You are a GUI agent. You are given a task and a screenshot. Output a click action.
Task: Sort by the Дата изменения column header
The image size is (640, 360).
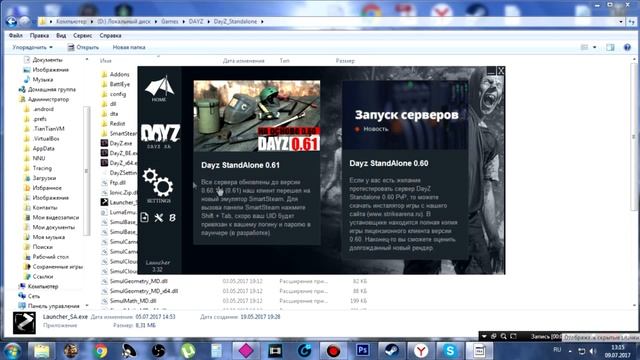tap(244, 61)
